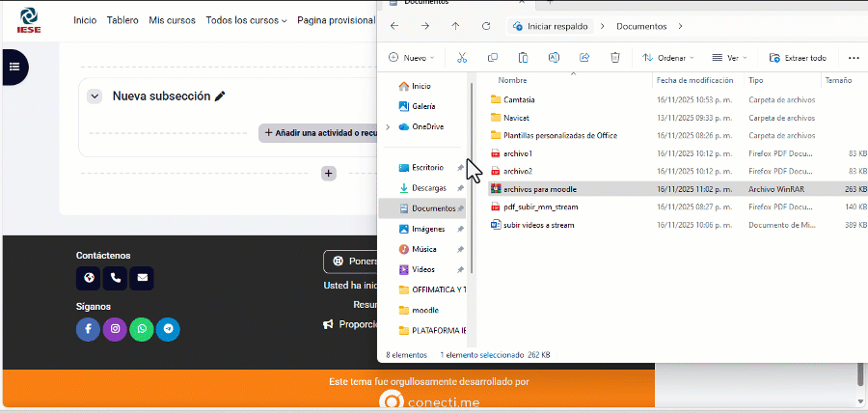This screenshot has width=868, height=413.
Task: Click the Share icon in Explorer toolbar
Action: click(584, 58)
